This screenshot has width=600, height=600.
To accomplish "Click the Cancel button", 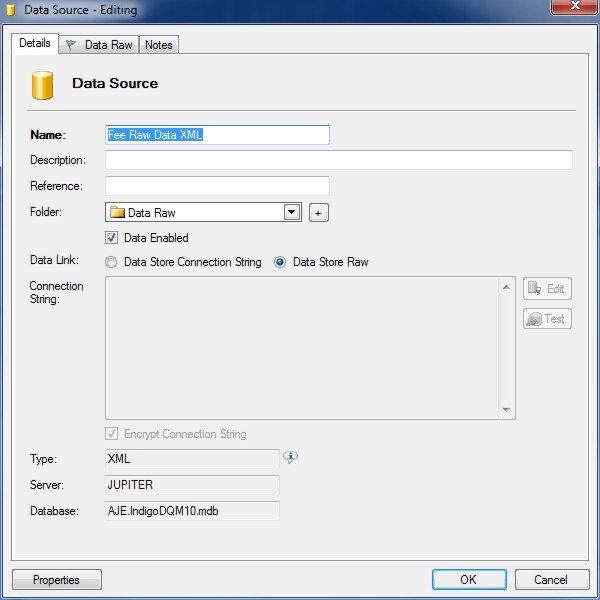I will click(x=551, y=580).
